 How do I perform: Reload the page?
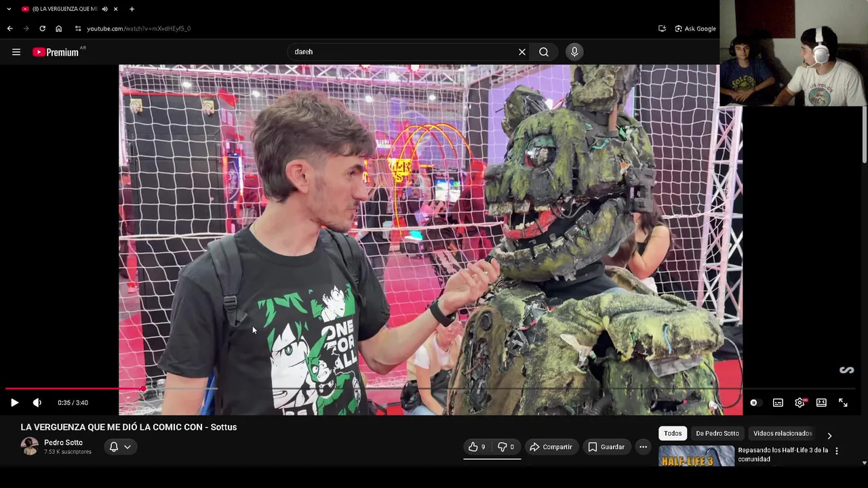click(42, 28)
